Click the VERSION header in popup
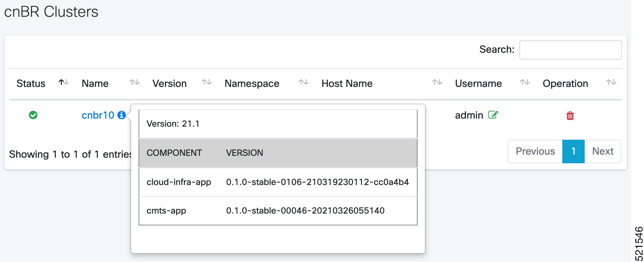Image resolution: width=644 pixels, height=262 pixels. 244,153
